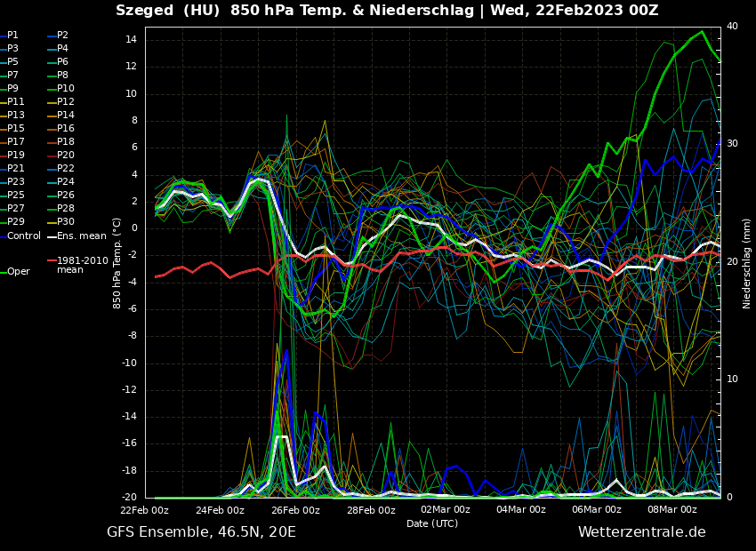
Task: Select the 02Mar 00z date tick
Action: click(x=445, y=510)
